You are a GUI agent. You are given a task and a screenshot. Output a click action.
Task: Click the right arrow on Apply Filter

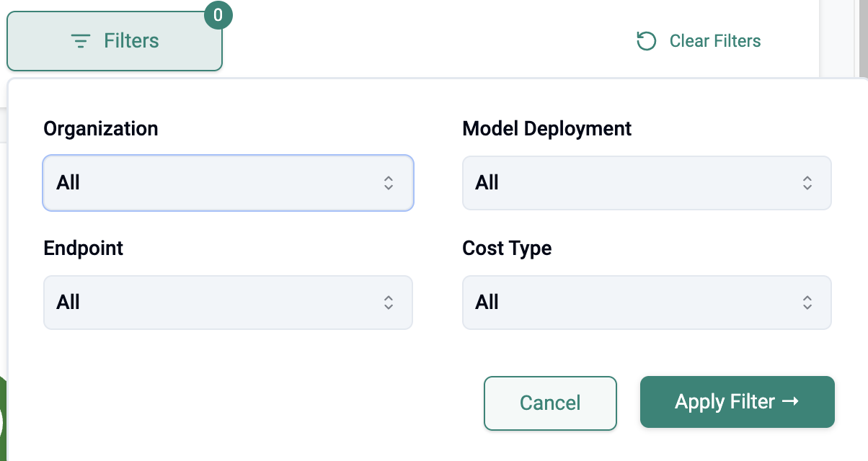pyautogui.click(x=790, y=401)
